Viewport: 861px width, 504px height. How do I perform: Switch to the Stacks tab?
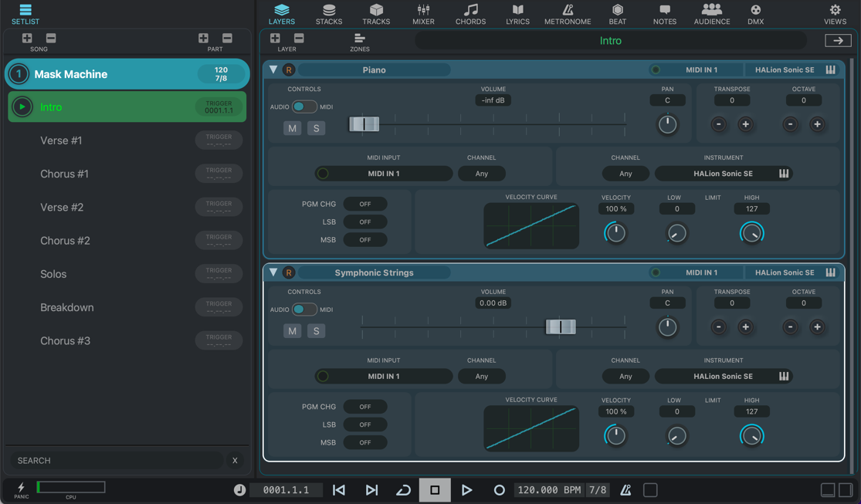click(329, 14)
